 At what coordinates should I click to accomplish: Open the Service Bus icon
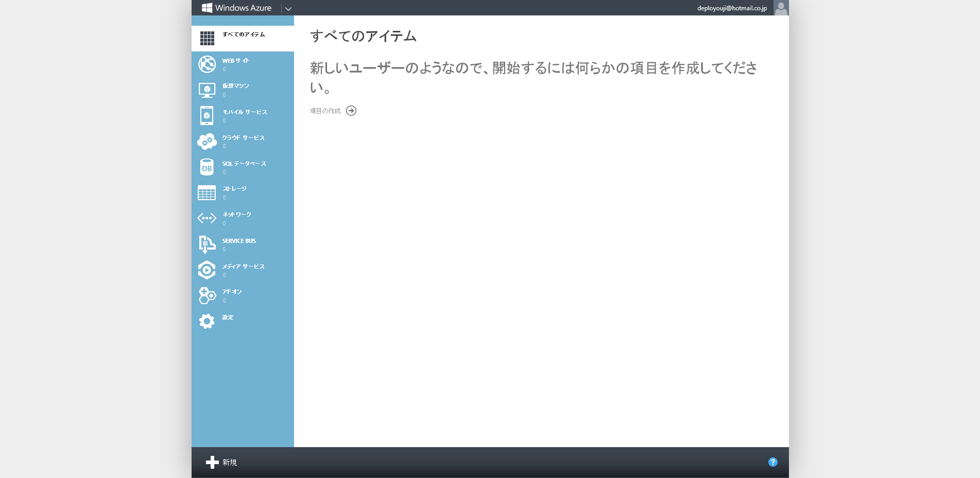point(207,244)
